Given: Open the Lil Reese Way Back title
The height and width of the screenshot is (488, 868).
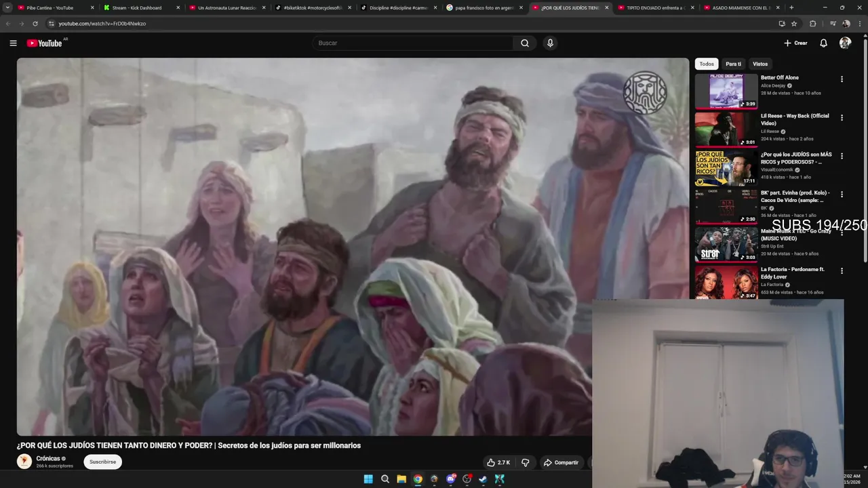Looking at the screenshot, I should pos(795,119).
